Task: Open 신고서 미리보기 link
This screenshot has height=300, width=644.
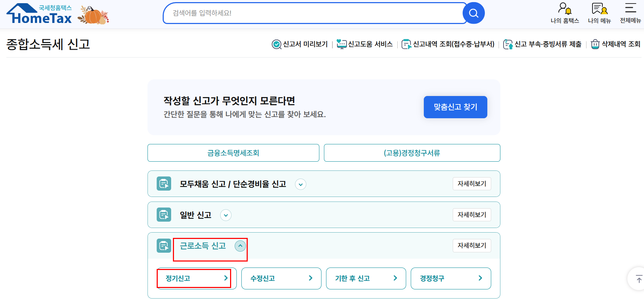Action: point(305,44)
